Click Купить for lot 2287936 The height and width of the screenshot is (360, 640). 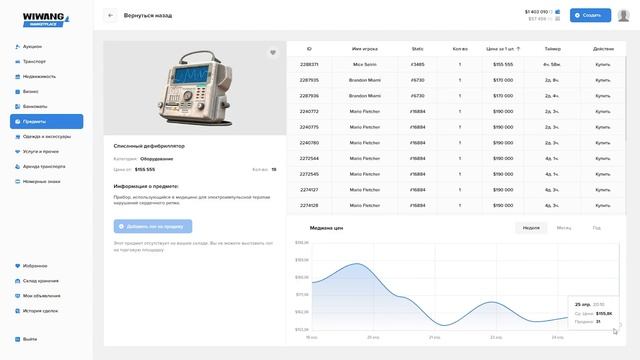[x=602, y=96]
